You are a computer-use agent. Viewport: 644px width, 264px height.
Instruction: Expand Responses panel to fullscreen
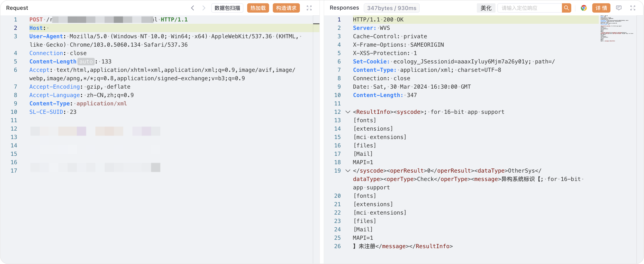point(633,8)
